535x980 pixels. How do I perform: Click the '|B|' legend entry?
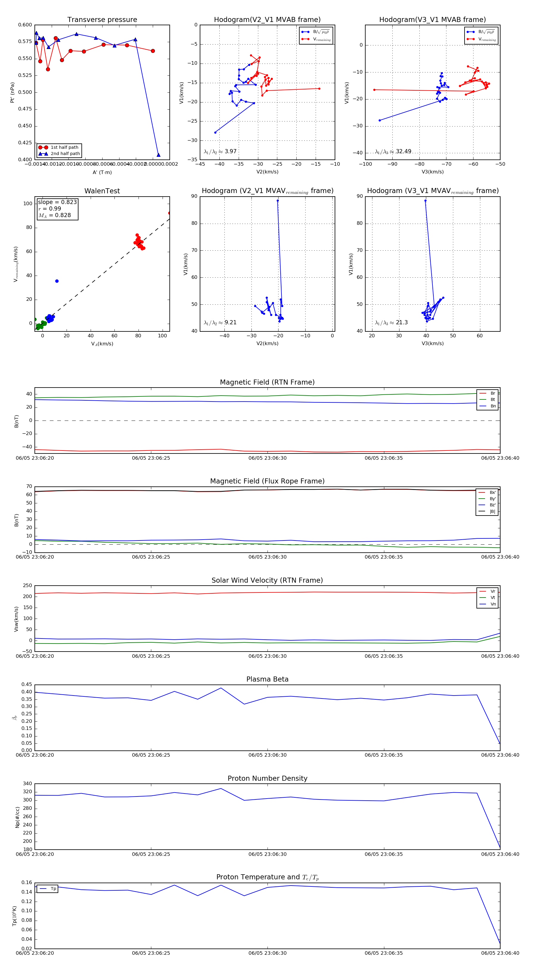pyautogui.click(x=487, y=511)
